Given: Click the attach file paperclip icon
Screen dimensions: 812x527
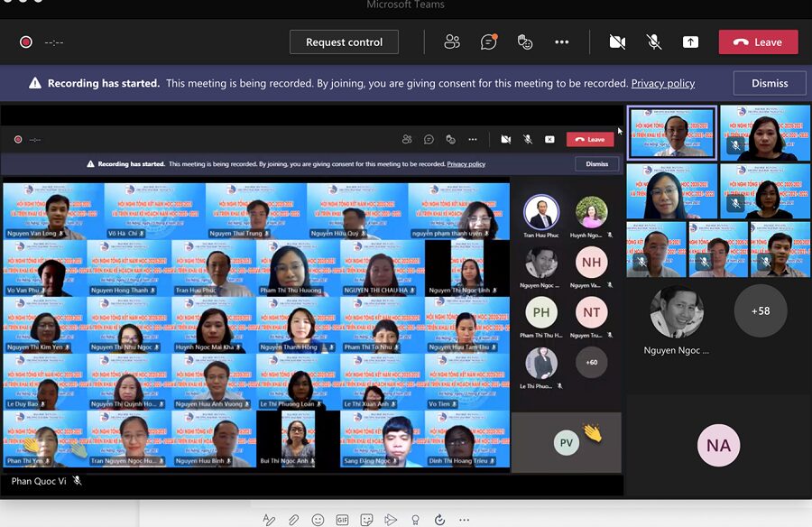Looking at the screenshot, I should coord(293,520).
